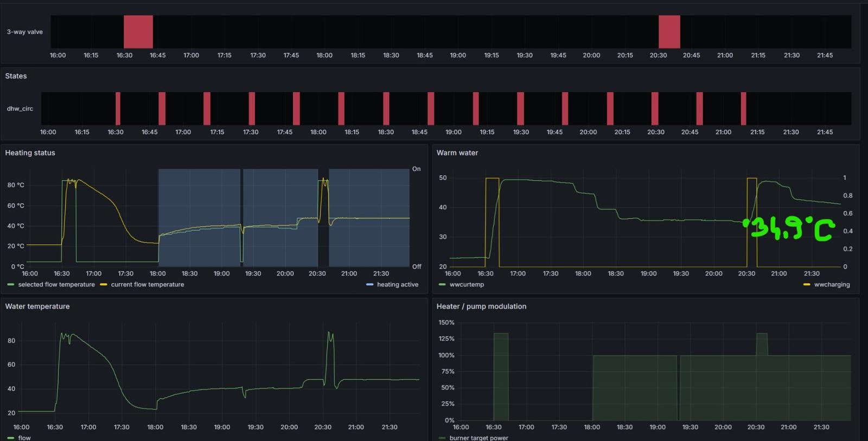
Task: Select the first red 3-way valve block
Action: 138,32
